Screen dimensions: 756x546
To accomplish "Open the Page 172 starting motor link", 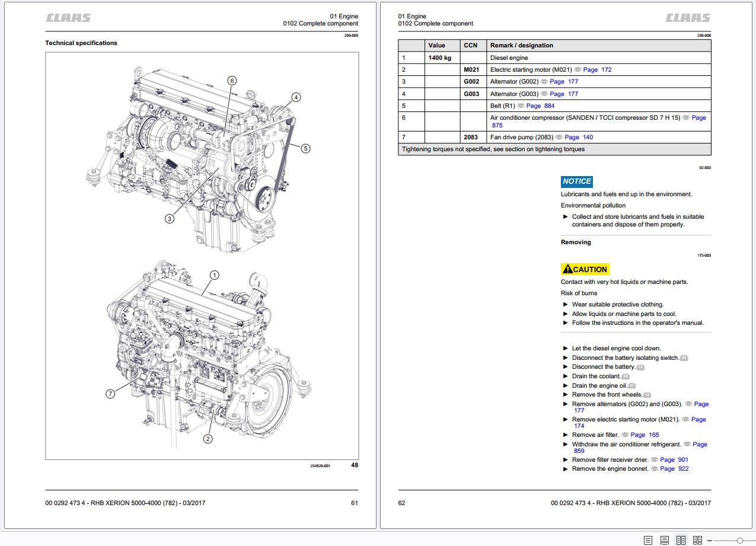I will tap(597, 70).
